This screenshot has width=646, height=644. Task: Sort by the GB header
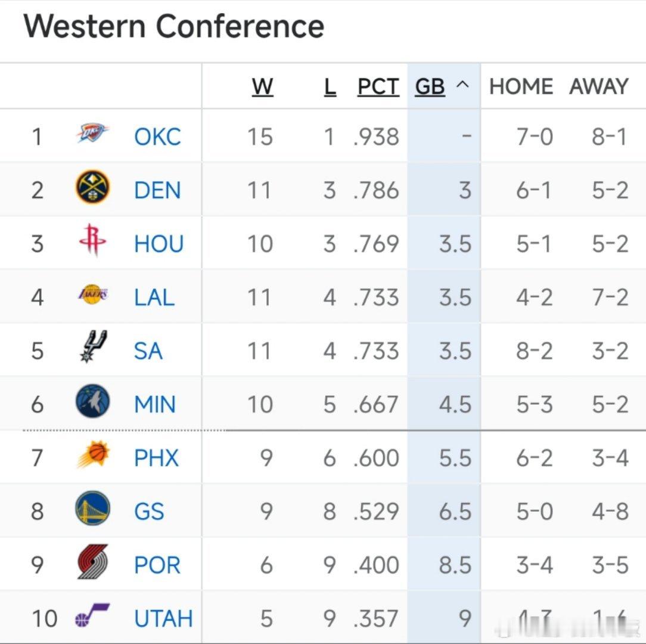click(x=430, y=87)
